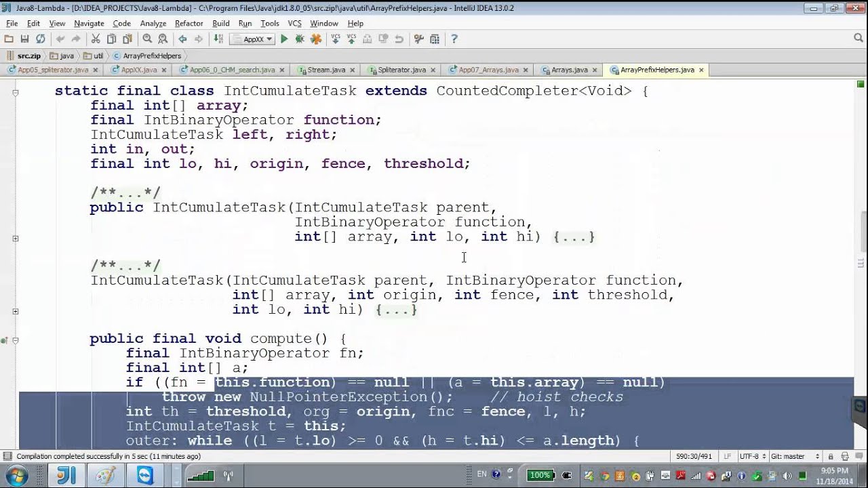Open project folder icon in toolbar
868x488 pixels.
click(x=9, y=39)
